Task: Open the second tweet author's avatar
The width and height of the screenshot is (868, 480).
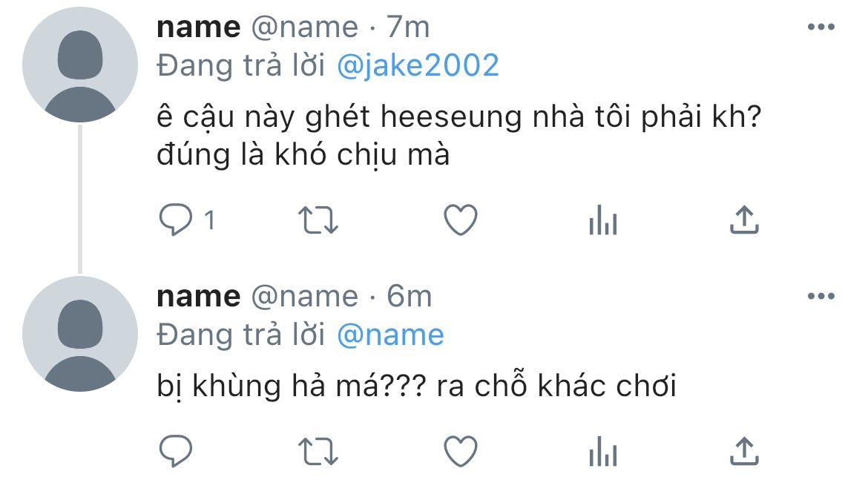Action: [79, 334]
